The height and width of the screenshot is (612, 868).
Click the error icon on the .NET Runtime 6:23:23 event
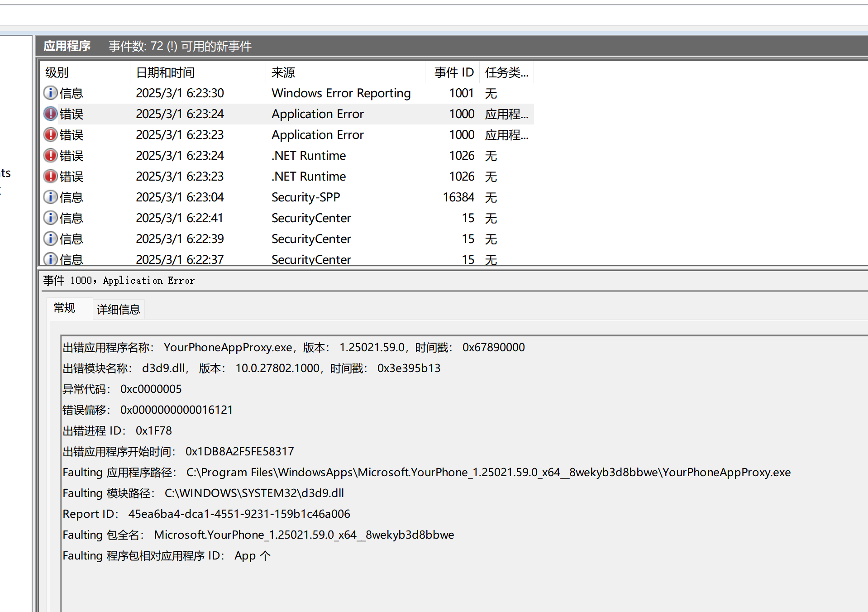click(50, 176)
